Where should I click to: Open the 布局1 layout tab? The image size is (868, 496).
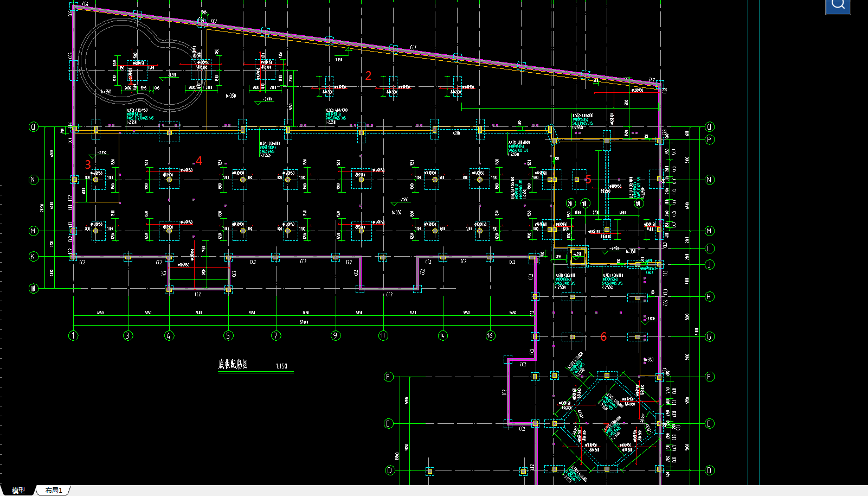54,490
